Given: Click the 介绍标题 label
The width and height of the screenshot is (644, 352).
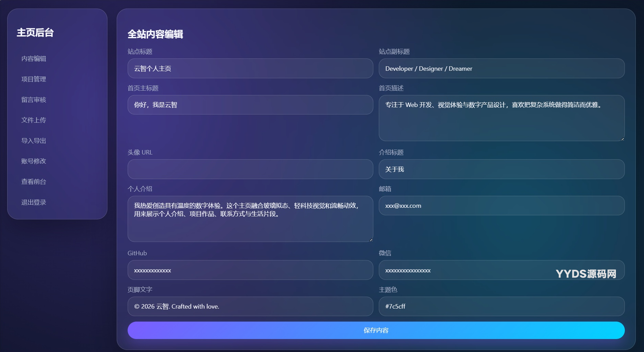Looking at the screenshot, I should (x=391, y=152).
